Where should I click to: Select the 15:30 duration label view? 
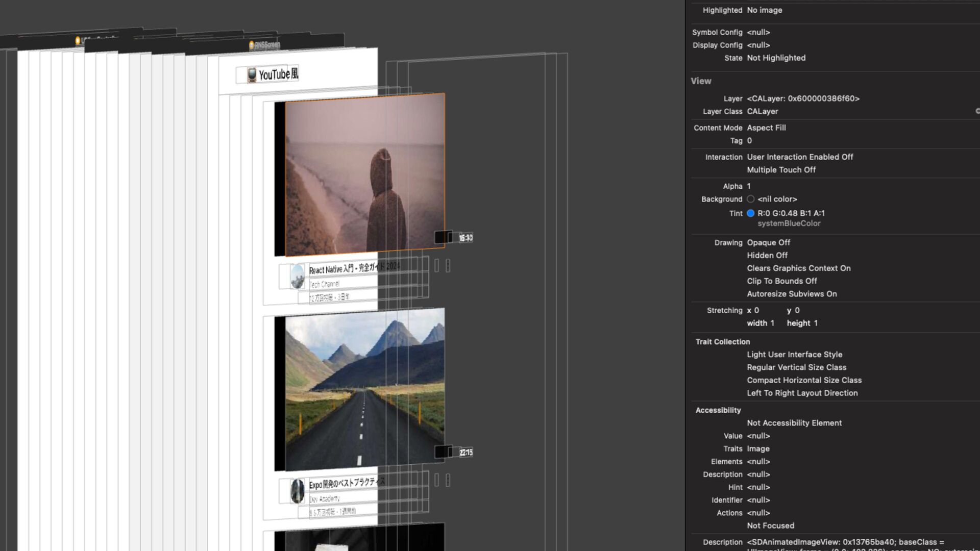click(x=465, y=238)
